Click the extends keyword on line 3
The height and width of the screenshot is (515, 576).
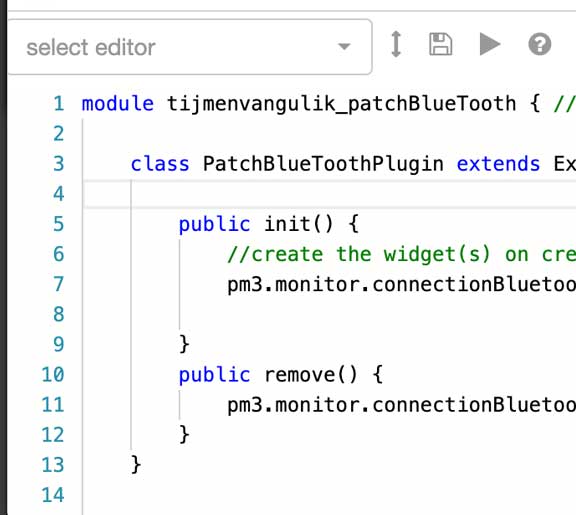pos(498,164)
